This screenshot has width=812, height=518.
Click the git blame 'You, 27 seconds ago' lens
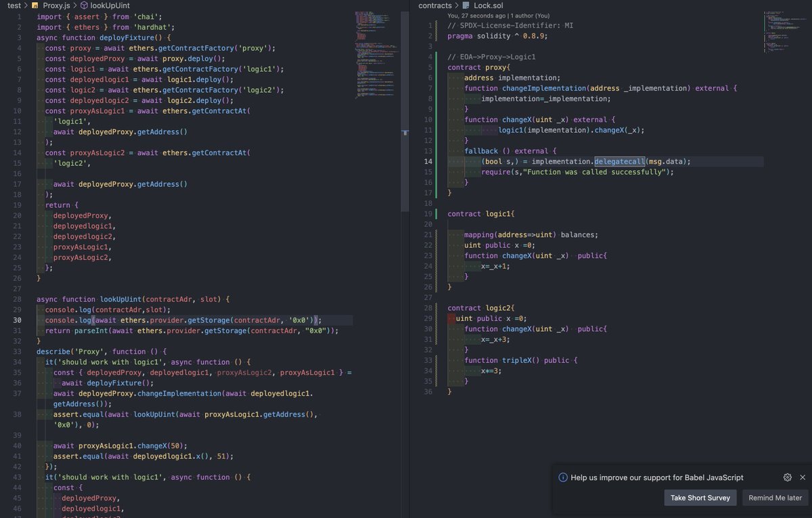tap(499, 16)
